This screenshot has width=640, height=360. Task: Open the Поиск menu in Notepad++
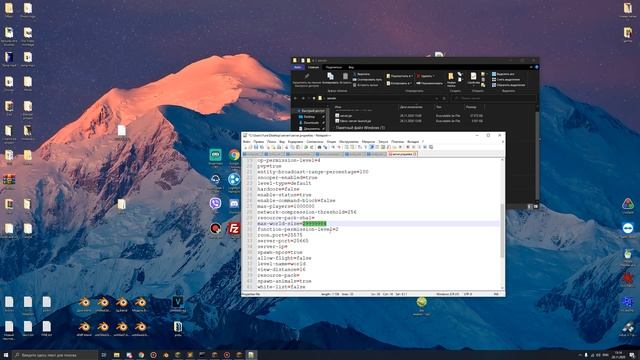click(x=271, y=142)
